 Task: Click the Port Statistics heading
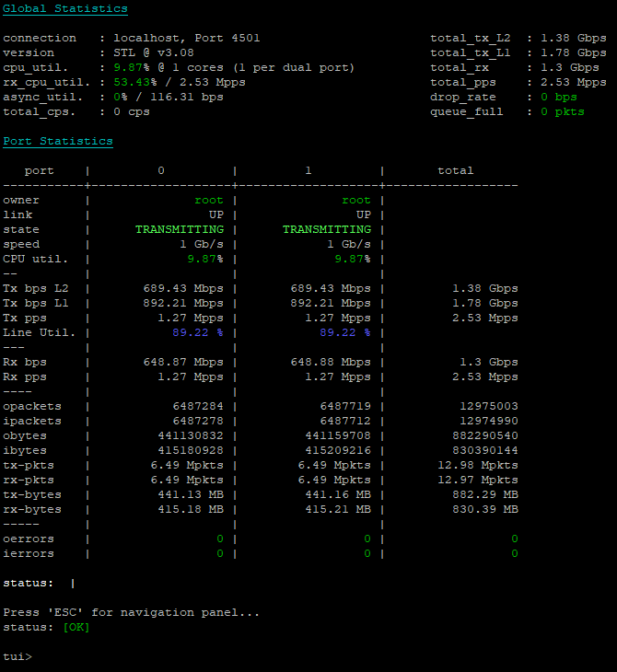pyautogui.click(x=58, y=141)
